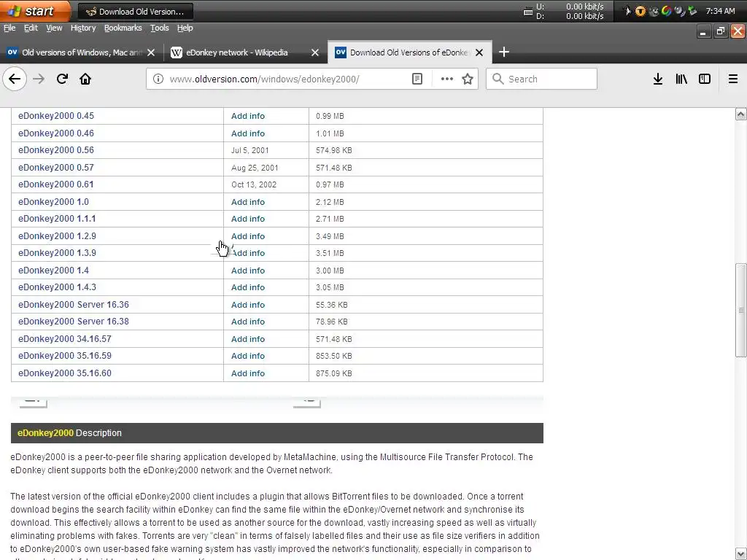
Task: Open page actions three-dot menu
Action: pos(447,79)
